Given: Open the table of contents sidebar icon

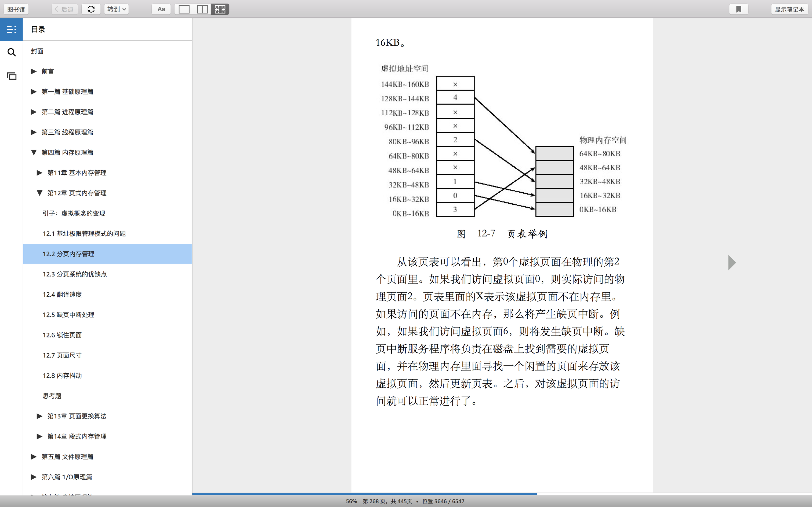Looking at the screenshot, I should point(11,30).
